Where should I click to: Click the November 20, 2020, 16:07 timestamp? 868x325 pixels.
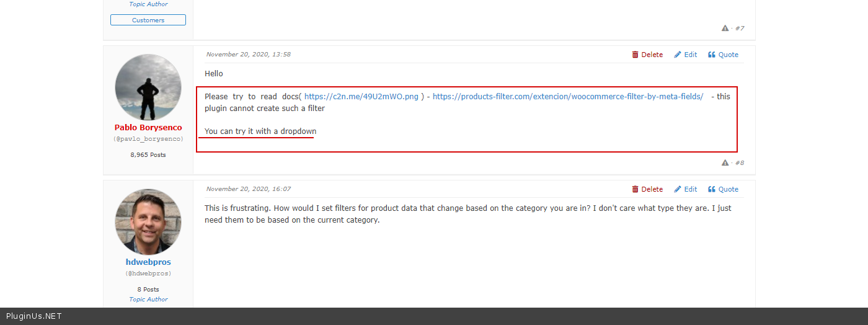point(248,189)
